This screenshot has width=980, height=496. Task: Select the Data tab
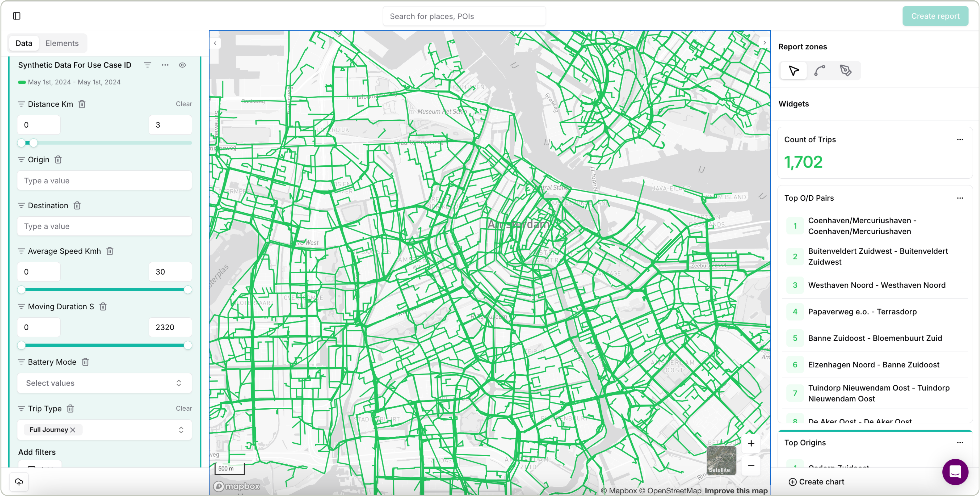click(24, 43)
